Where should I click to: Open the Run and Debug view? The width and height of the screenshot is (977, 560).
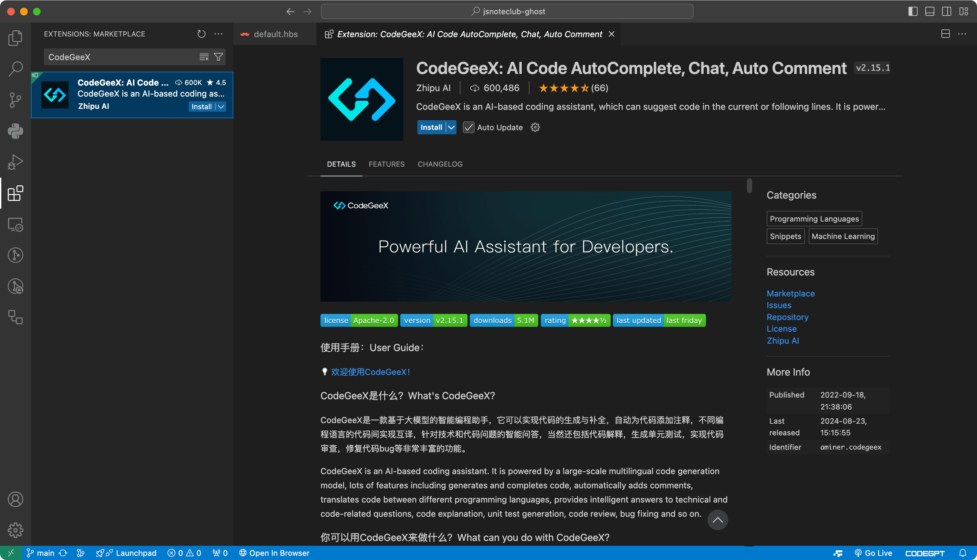point(16,162)
